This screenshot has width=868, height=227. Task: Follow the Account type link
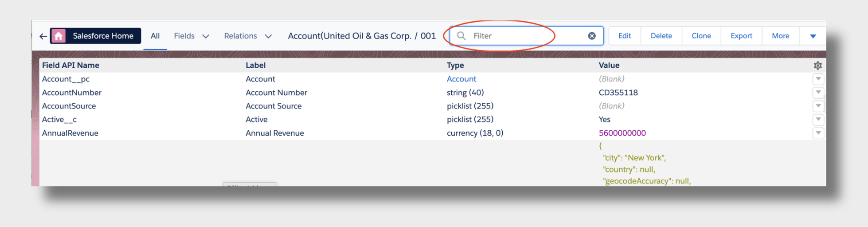click(x=461, y=79)
